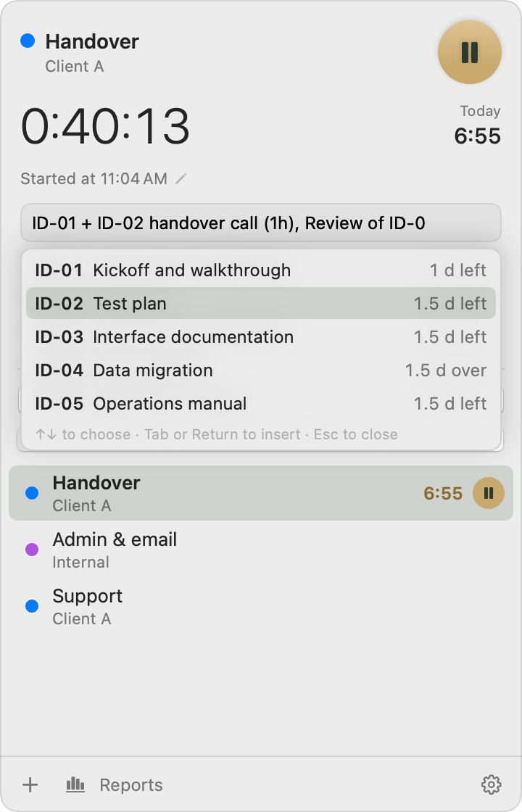This screenshot has height=812, width=522.
Task: Select ID-03 Interface documentation suggestion
Action: pyautogui.click(x=261, y=337)
